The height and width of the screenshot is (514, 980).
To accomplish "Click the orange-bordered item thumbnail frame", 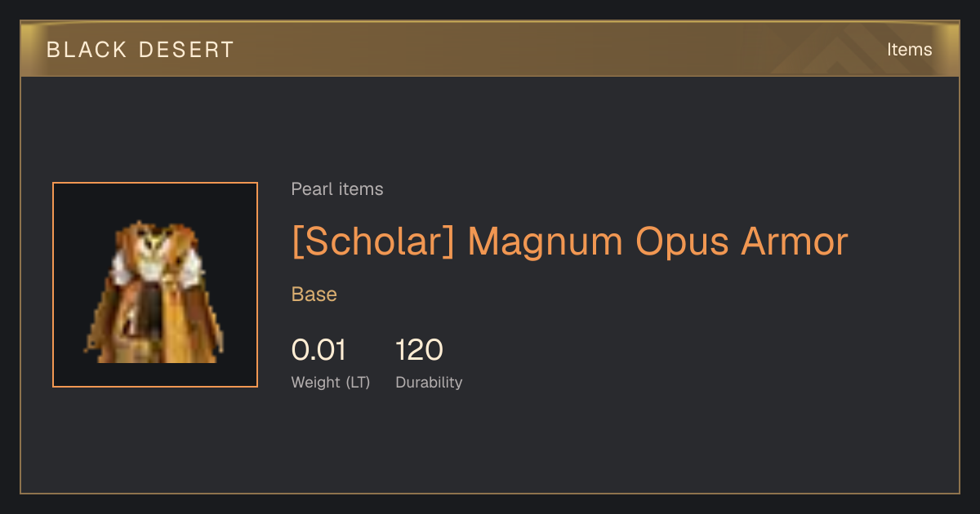I will coord(155,285).
